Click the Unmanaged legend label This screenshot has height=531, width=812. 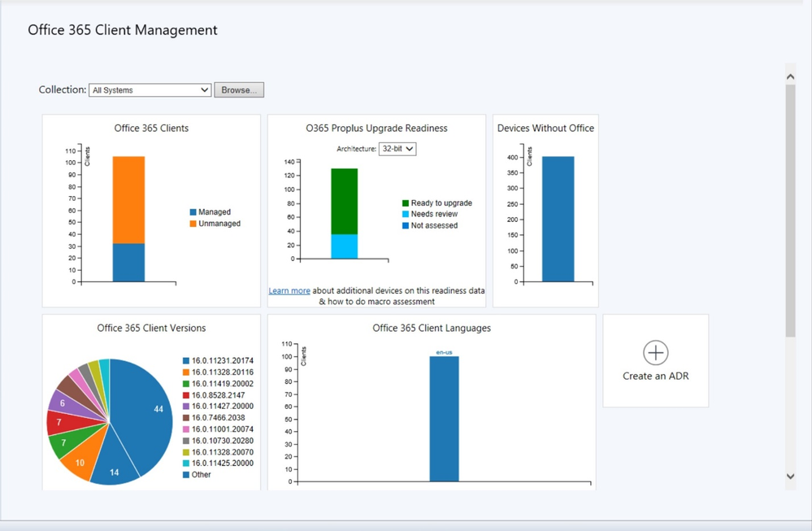(x=219, y=224)
